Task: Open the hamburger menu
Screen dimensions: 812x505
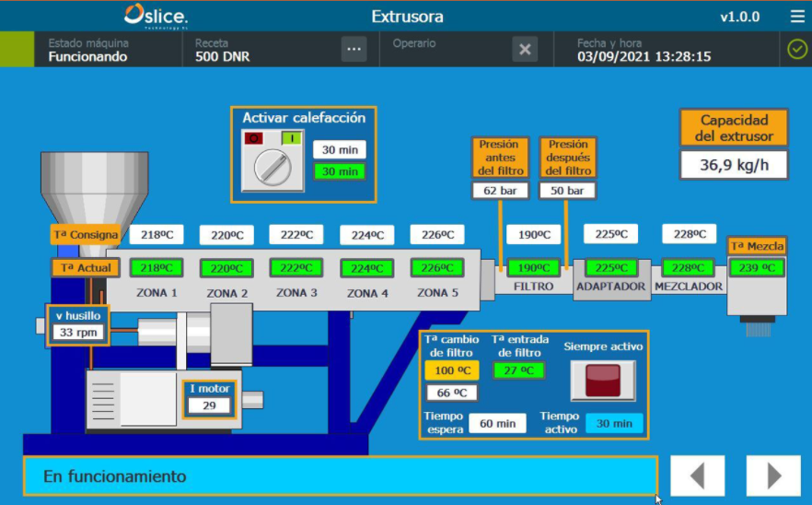Action: pos(796,17)
